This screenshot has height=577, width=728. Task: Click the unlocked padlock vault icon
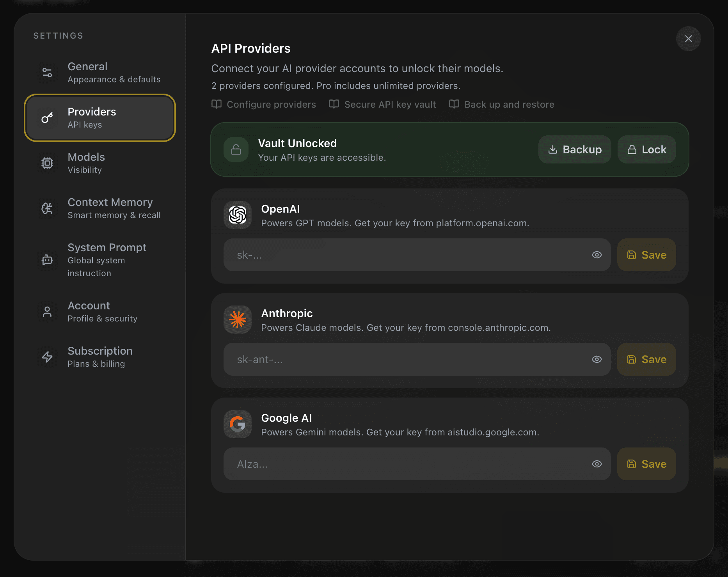[236, 149]
